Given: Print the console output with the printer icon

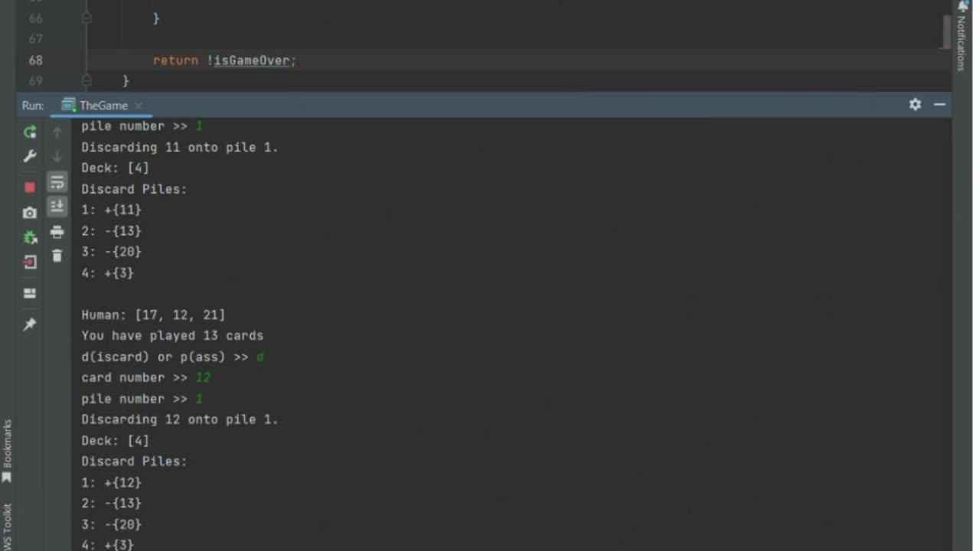Looking at the screenshot, I should (x=57, y=232).
